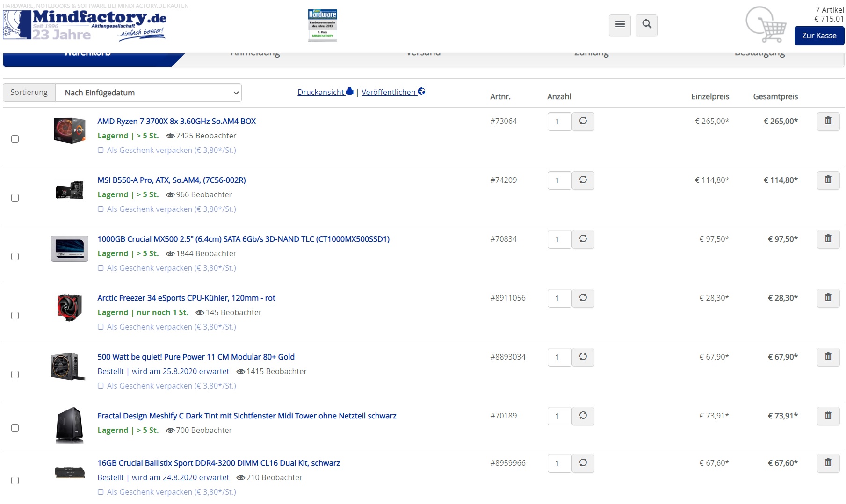The height and width of the screenshot is (504, 846).
Task: Open 1000GB Crucial MX500 product link
Action: 243,239
